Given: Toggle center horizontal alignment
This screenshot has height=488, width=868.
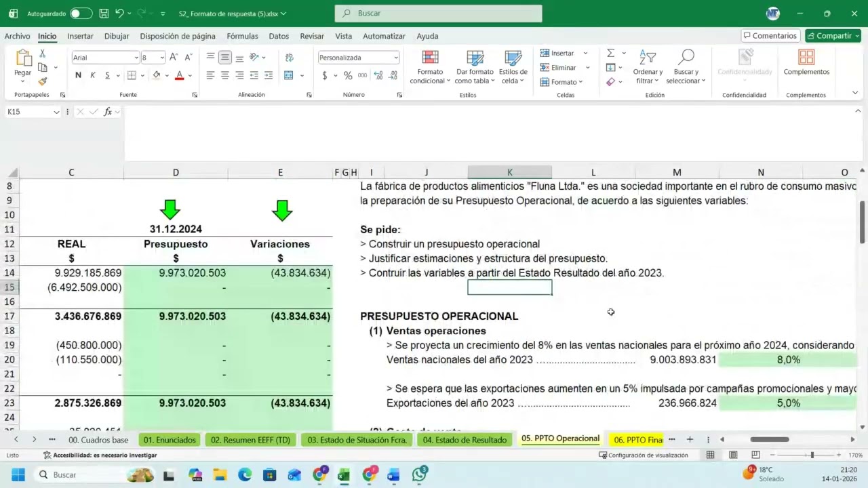Looking at the screenshot, I should click(225, 75).
